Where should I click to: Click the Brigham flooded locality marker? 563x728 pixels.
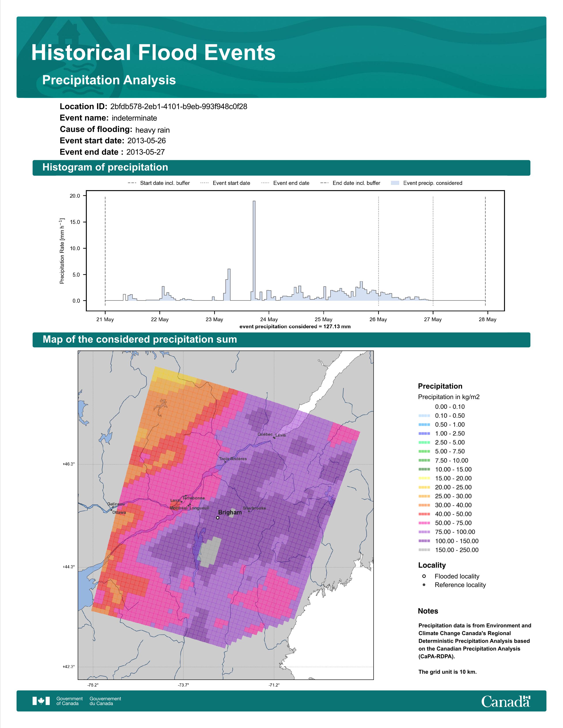click(217, 518)
